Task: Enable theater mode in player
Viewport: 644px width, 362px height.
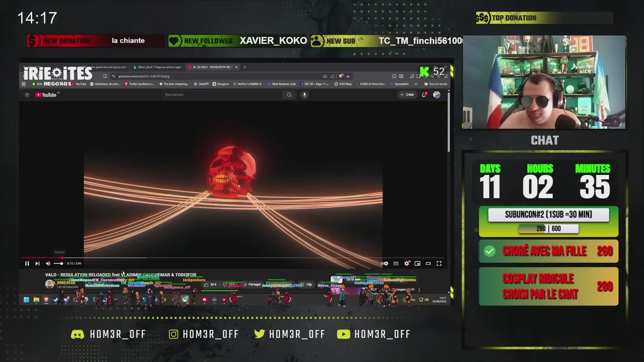Action: (x=428, y=263)
